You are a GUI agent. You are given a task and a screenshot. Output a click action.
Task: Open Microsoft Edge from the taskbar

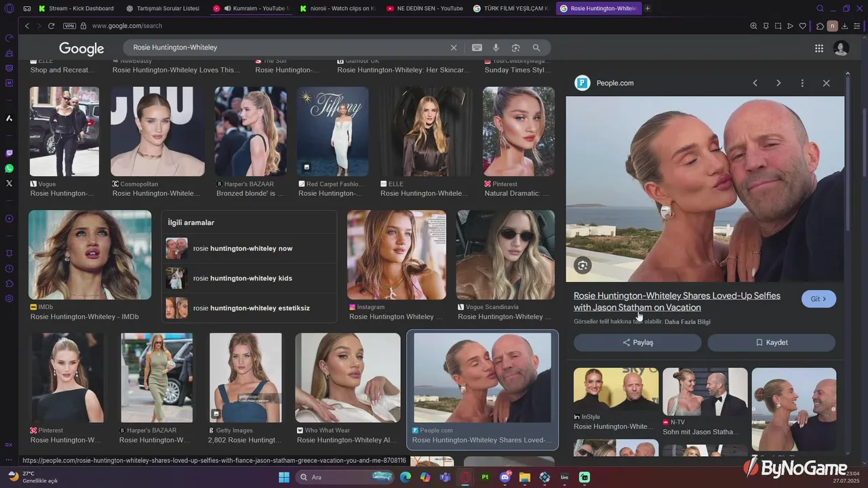point(406,477)
